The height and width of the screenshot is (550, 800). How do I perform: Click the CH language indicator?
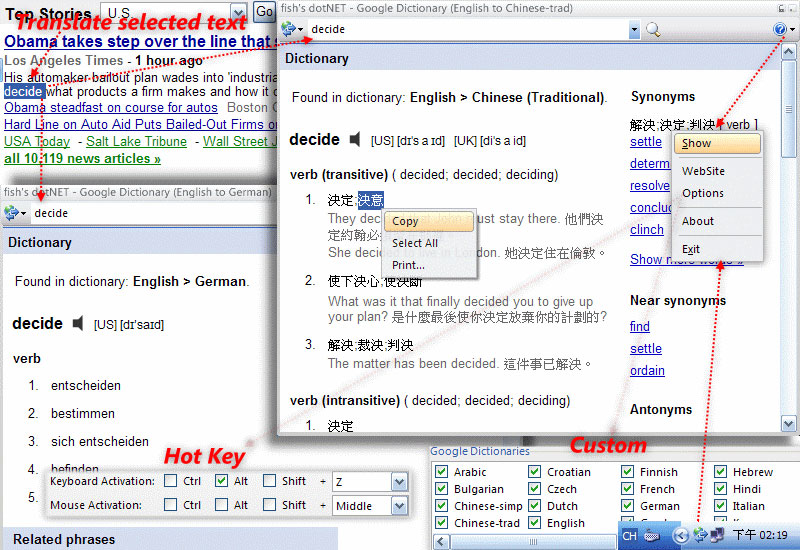[630, 536]
